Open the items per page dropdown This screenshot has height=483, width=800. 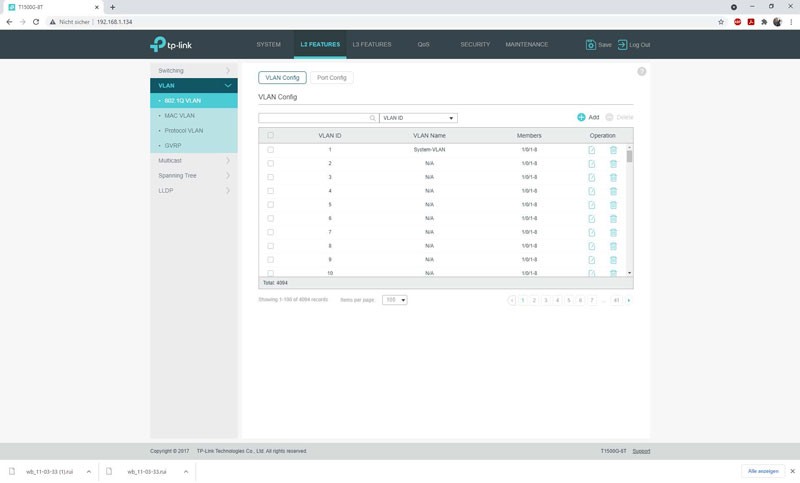coord(395,300)
